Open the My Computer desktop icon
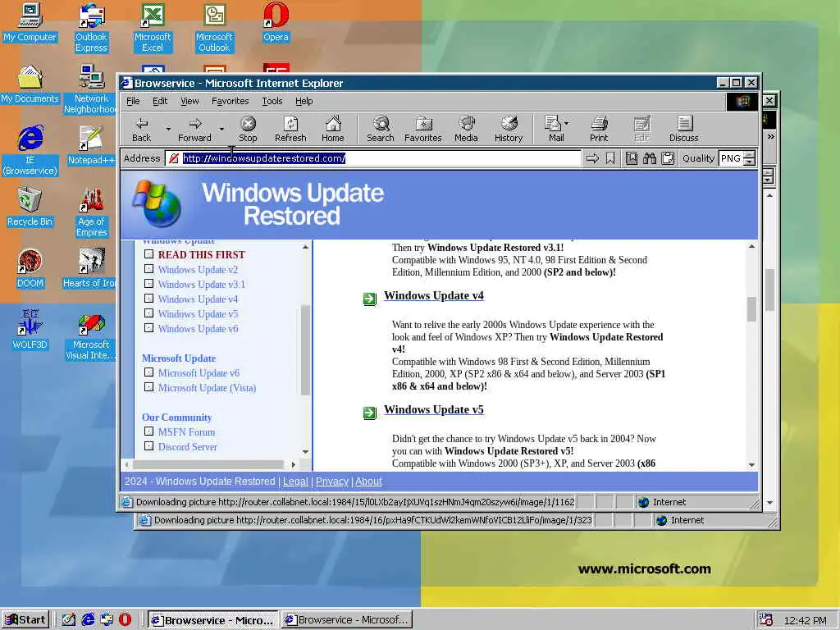The height and width of the screenshot is (630, 840). coord(30,23)
